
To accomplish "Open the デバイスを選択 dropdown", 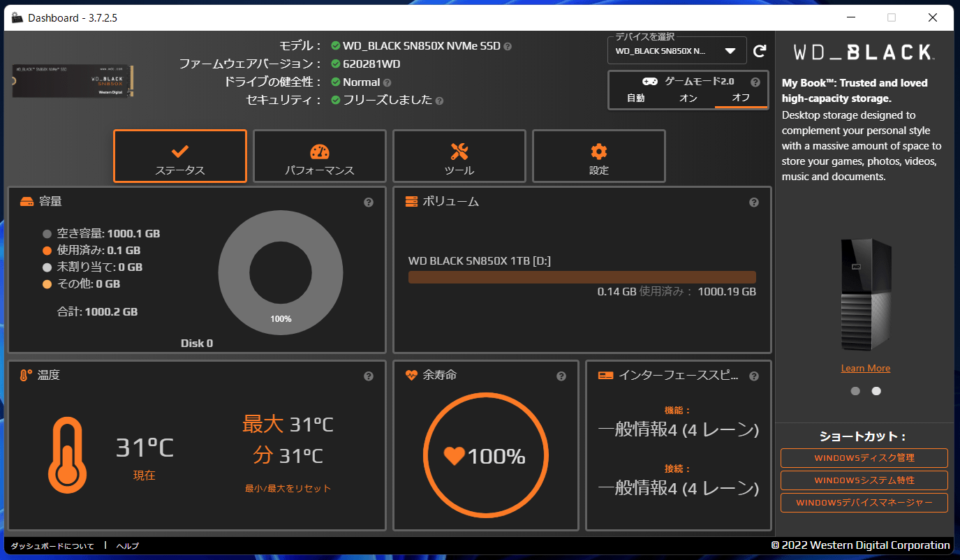I will [677, 51].
